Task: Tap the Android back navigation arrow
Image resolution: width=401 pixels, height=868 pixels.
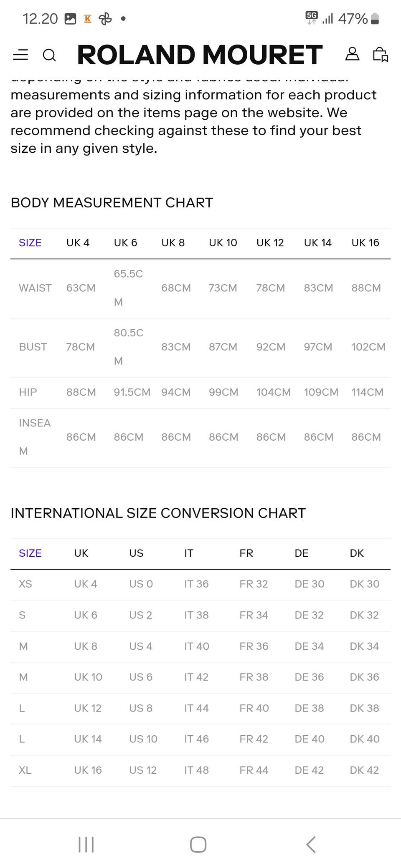Action: (311, 844)
